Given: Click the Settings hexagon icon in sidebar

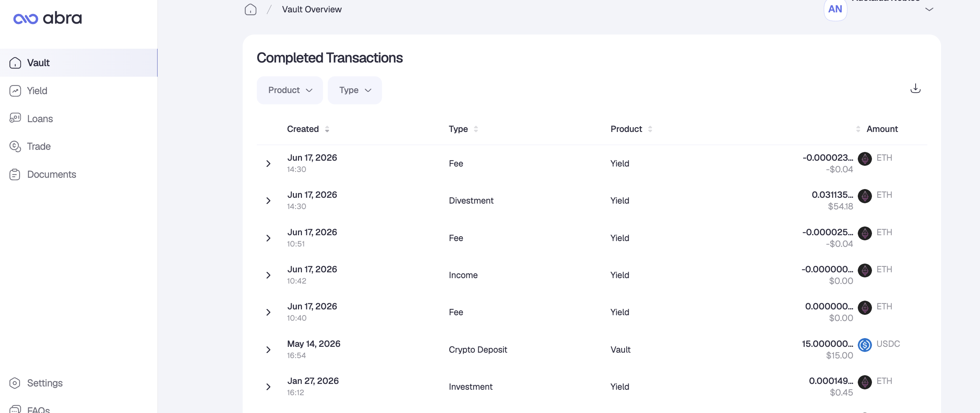Looking at the screenshot, I should 15,383.
